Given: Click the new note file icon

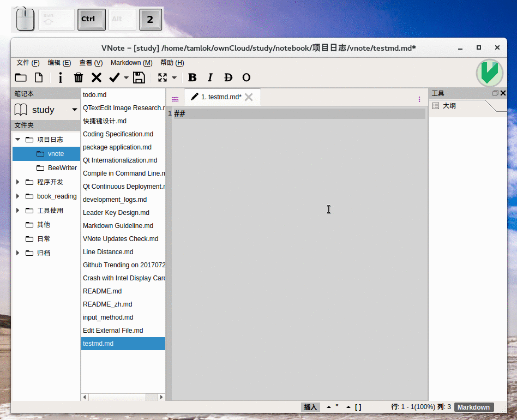Looking at the screenshot, I should pyautogui.click(x=39, y=77).
